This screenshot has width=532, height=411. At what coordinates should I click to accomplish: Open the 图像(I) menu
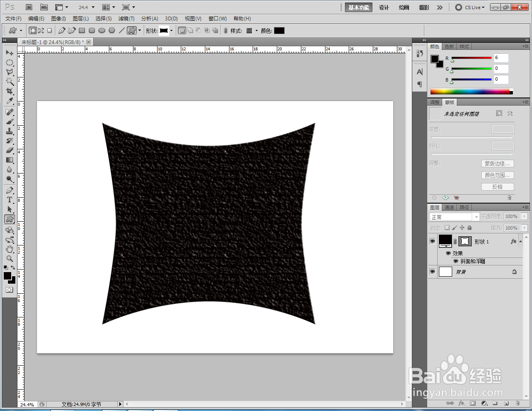click(x=59, y=19)
